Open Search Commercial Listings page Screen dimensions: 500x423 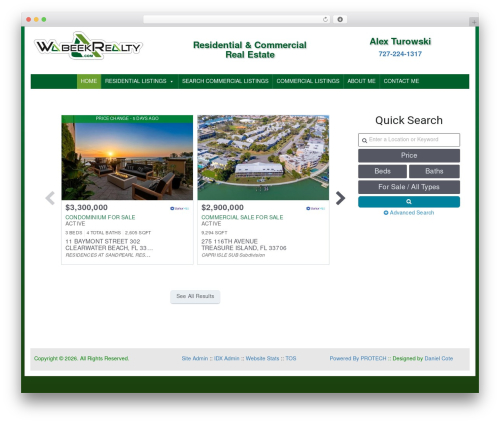point(225,81)
